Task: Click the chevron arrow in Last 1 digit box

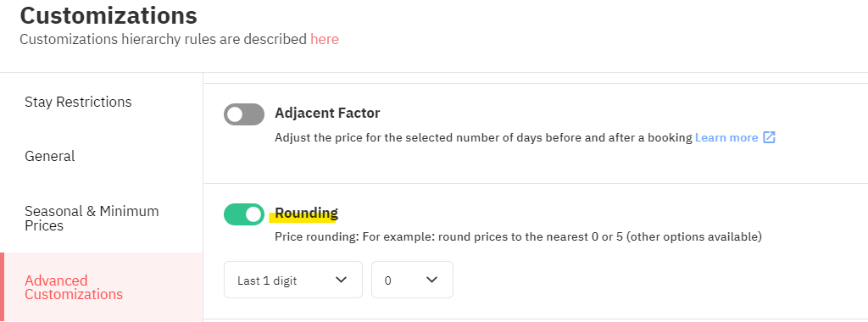Action: click(341, 280)
